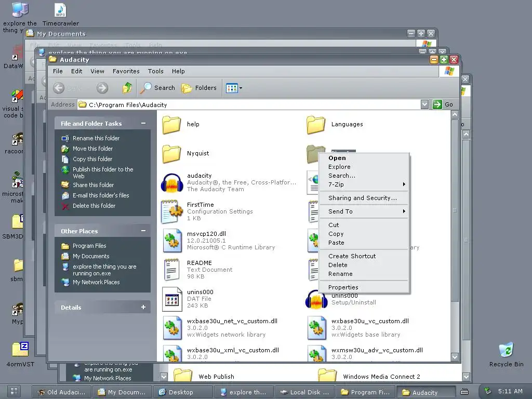This screenshot has height=399, width=532.
Task: Go to Program Files in Other Places
Action: 89,246
